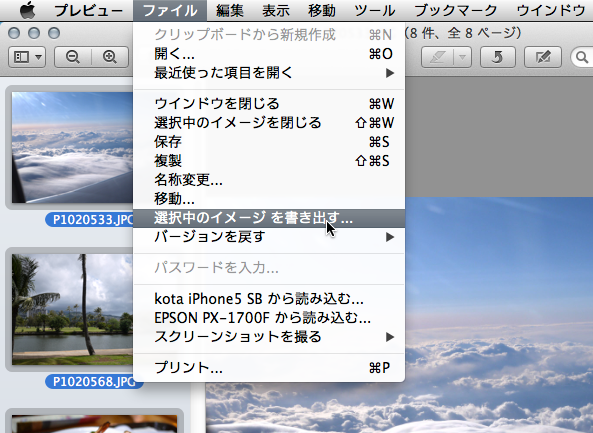Show the edit toolbar with pencil icon
This screenshot has width=593, height=433.
[543, 57]
